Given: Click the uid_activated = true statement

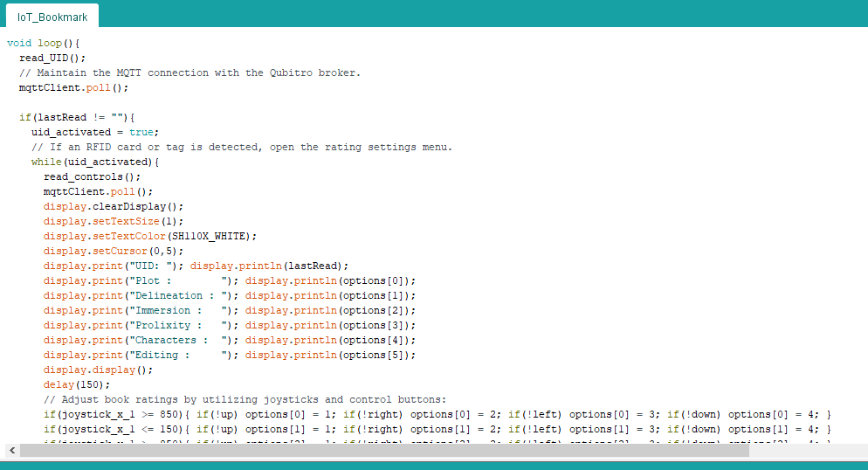Looking at the screenshot, I should coord(95,132).
